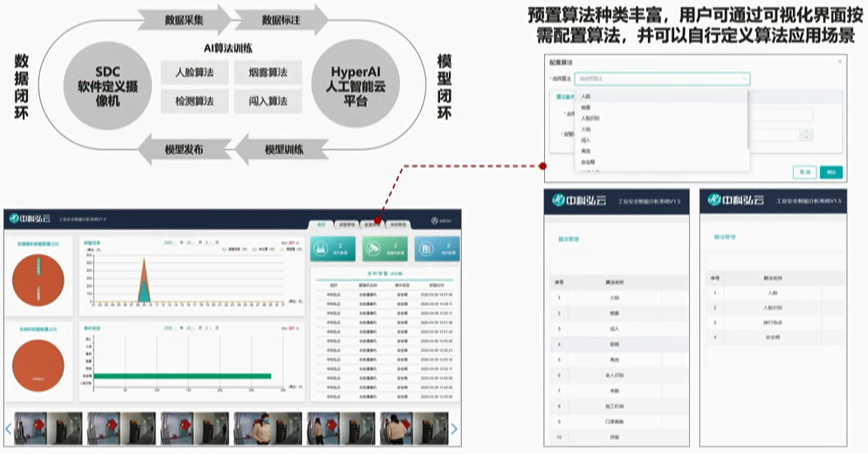The width and height of the screenshot is (868, 454).
Task: Open the admin user avatar icon
Action: click(435, 220)
